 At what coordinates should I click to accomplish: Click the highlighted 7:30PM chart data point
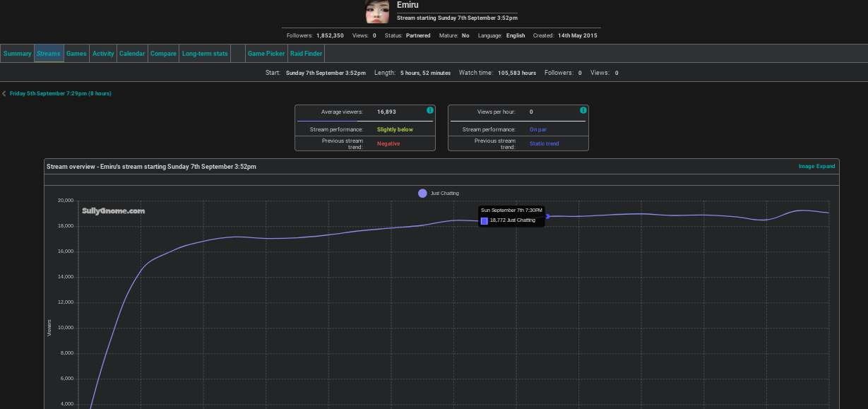click(x=547, y=216)
